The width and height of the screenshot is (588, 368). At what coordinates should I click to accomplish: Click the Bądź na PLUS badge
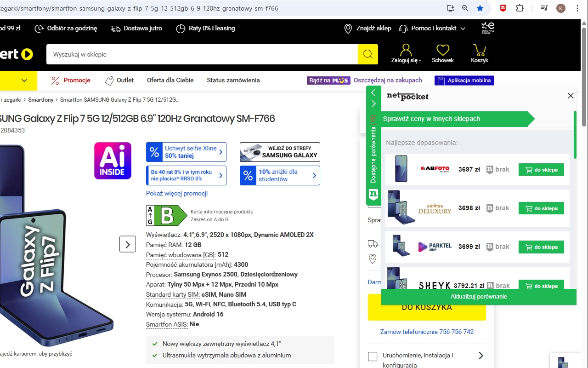[x=328, y=80]
